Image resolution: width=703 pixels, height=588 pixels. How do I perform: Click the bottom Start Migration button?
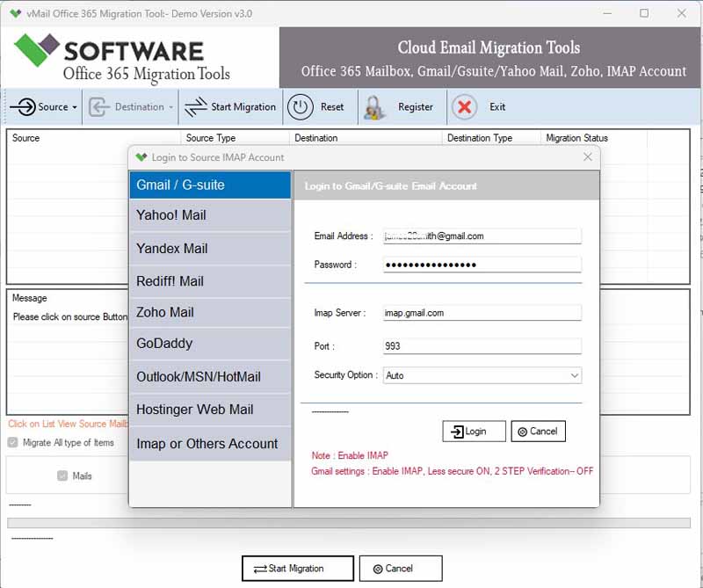[298, 569]
